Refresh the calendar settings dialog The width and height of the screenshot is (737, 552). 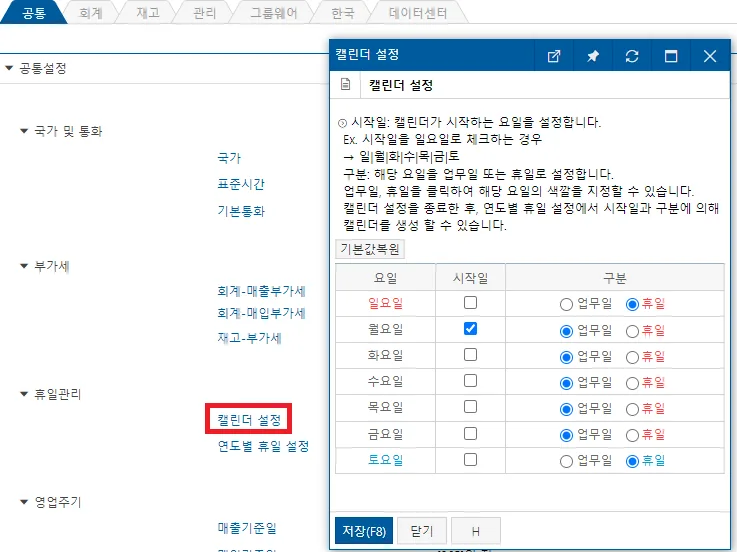632,56
